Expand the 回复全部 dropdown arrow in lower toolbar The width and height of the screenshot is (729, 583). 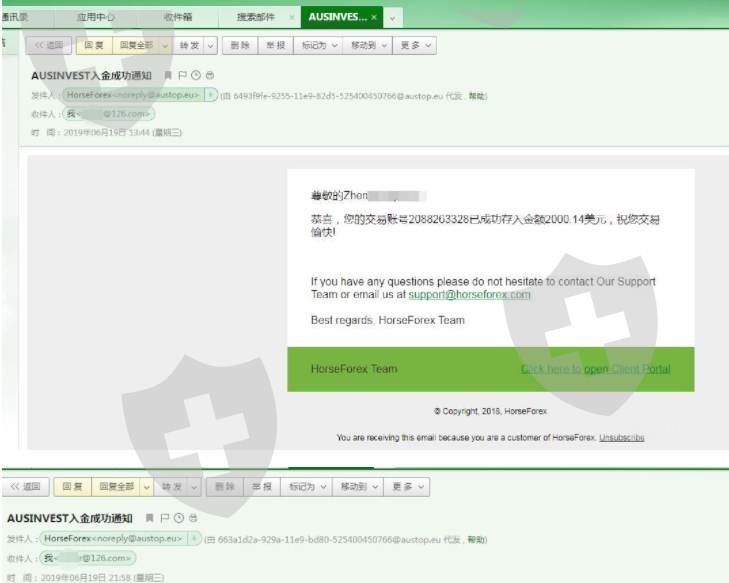(x=146, y=487)
